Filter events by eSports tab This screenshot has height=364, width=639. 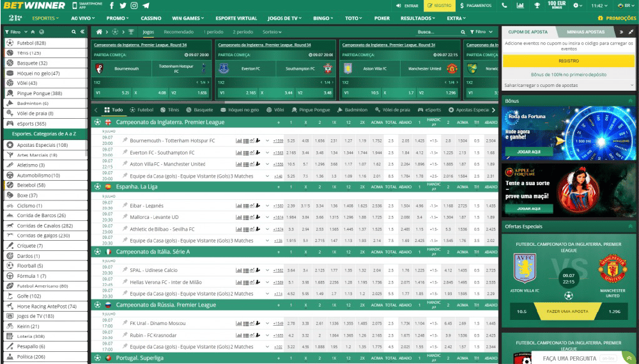(x=429, y=110)
